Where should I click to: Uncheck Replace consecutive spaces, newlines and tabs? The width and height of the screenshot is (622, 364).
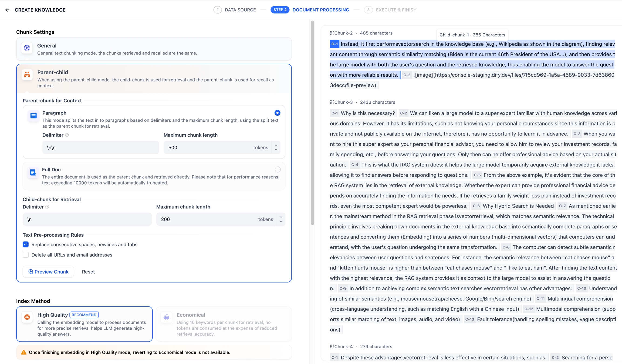click(26, 244)
